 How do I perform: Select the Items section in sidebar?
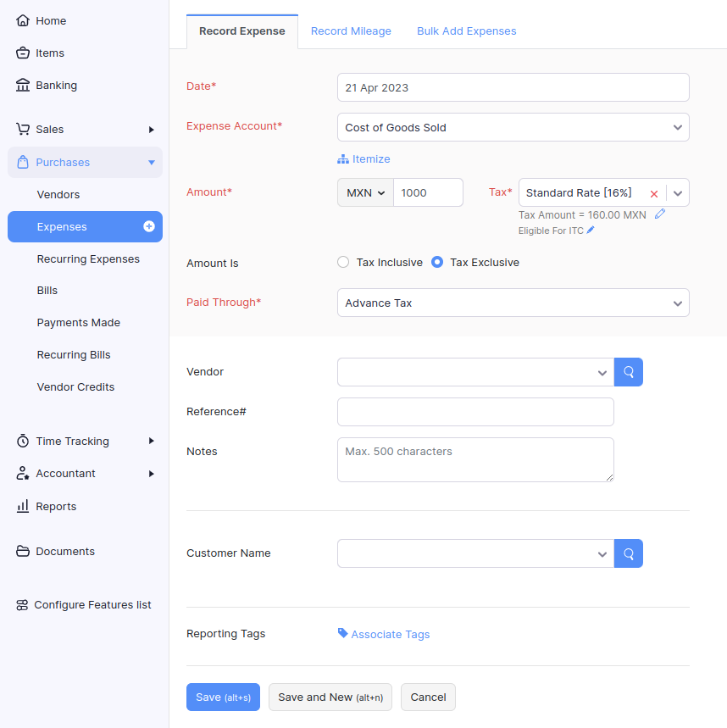point(49,53)
